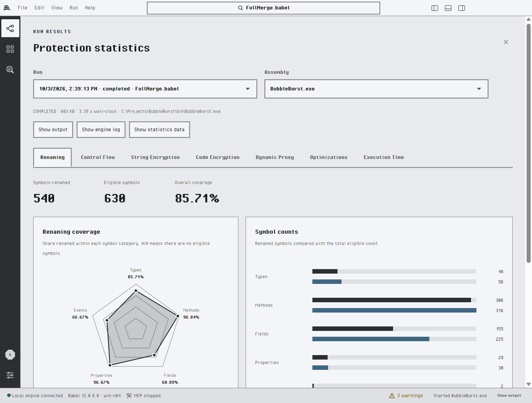Image resolution: width=532 pixels, height=403 pixels.
Task: Click Show output in the status bar
Action: pyautogui.click(x=509, y=395)
